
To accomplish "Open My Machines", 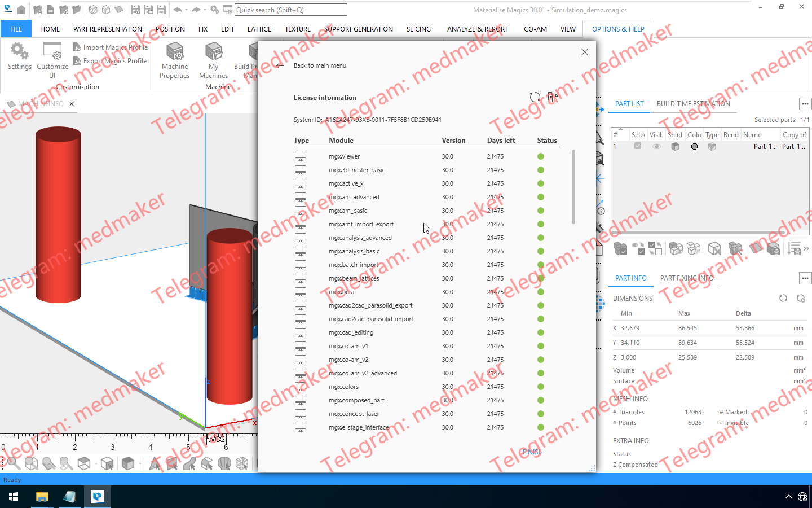I will (214, 60).
